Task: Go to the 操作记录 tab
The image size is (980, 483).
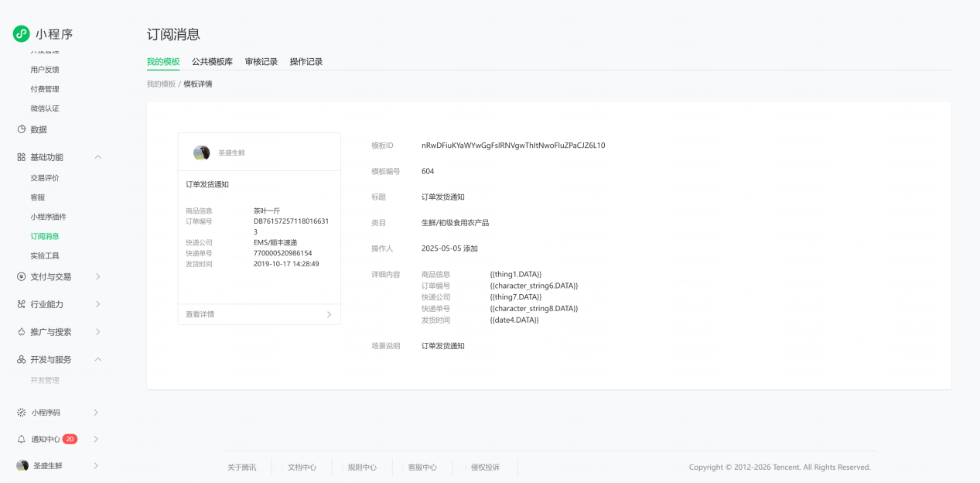Action: [x=306, y=62]
